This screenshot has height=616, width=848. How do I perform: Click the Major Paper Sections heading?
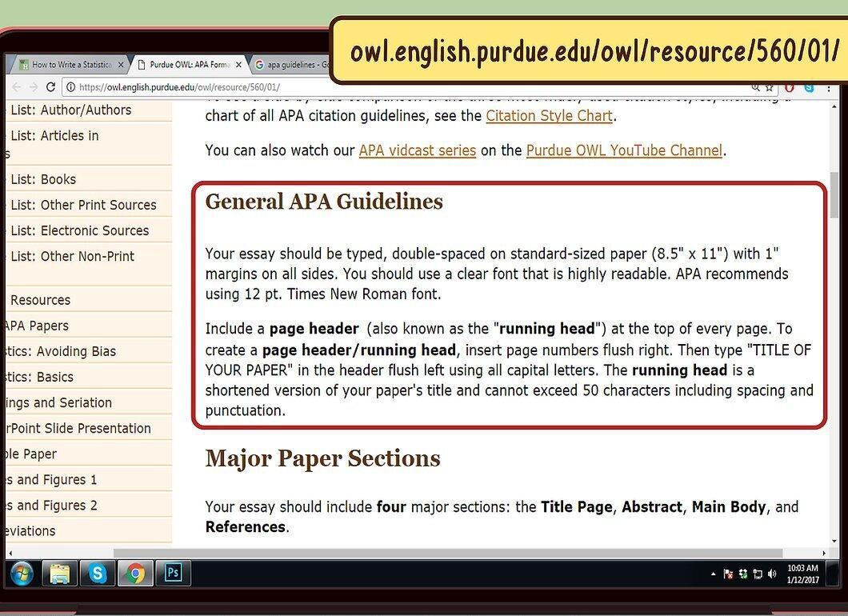click(323, 458)
